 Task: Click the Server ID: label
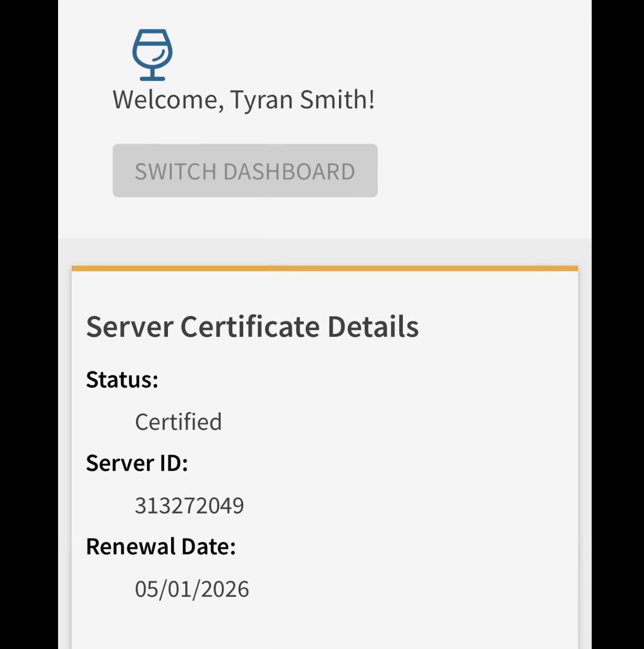(137, 463)
